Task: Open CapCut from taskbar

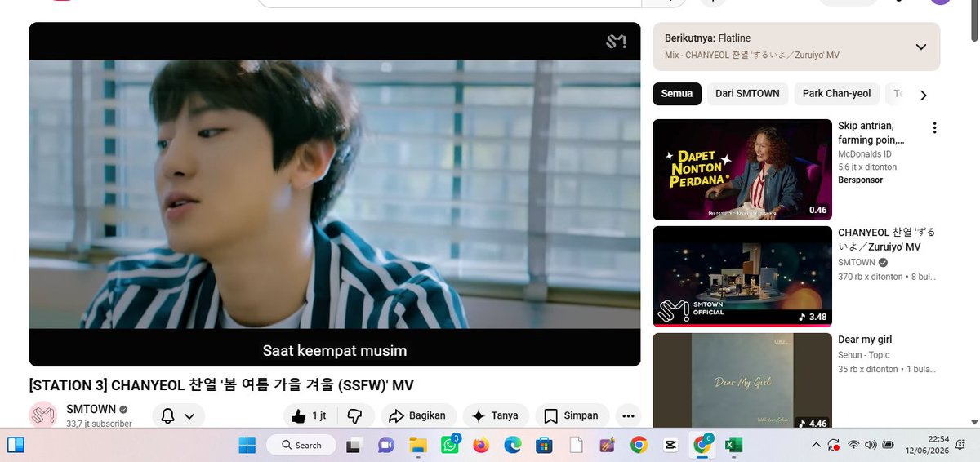Action: click(x=670, y=445)
